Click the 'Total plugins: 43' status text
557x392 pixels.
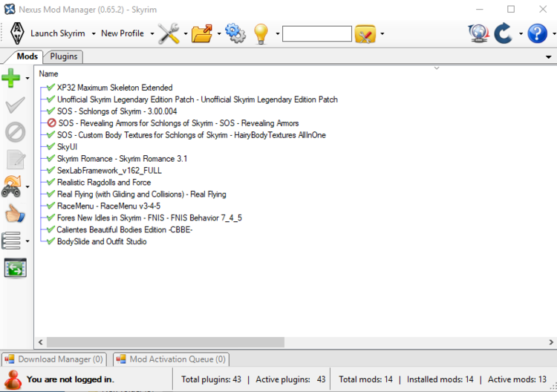(211, 379)
